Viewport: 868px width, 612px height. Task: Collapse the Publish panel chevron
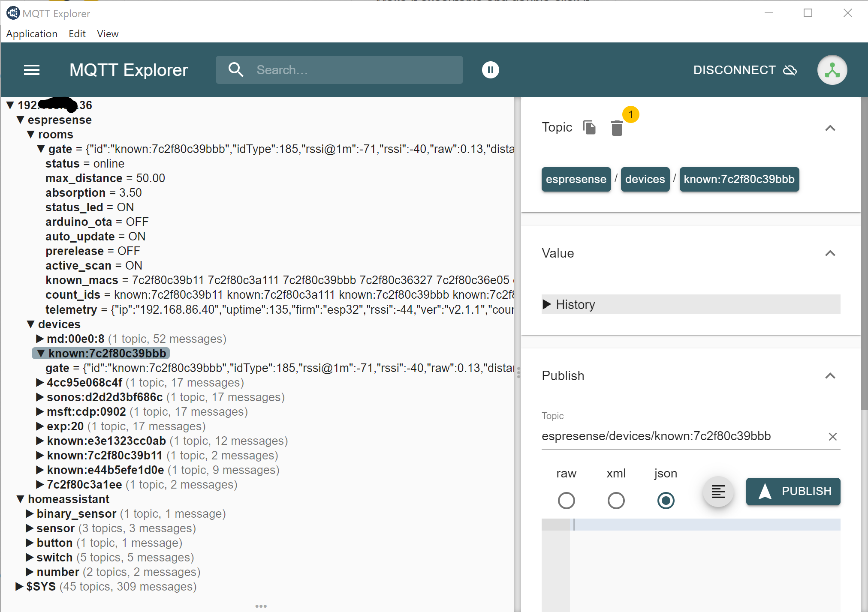pos(830,376)
